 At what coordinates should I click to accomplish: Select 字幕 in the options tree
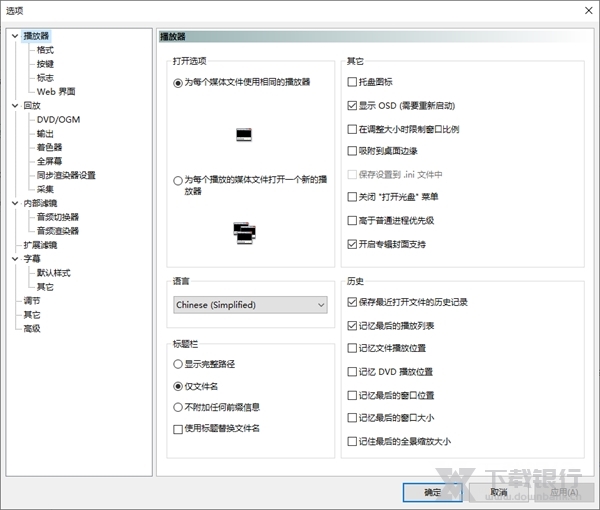(x=32, y=259)
